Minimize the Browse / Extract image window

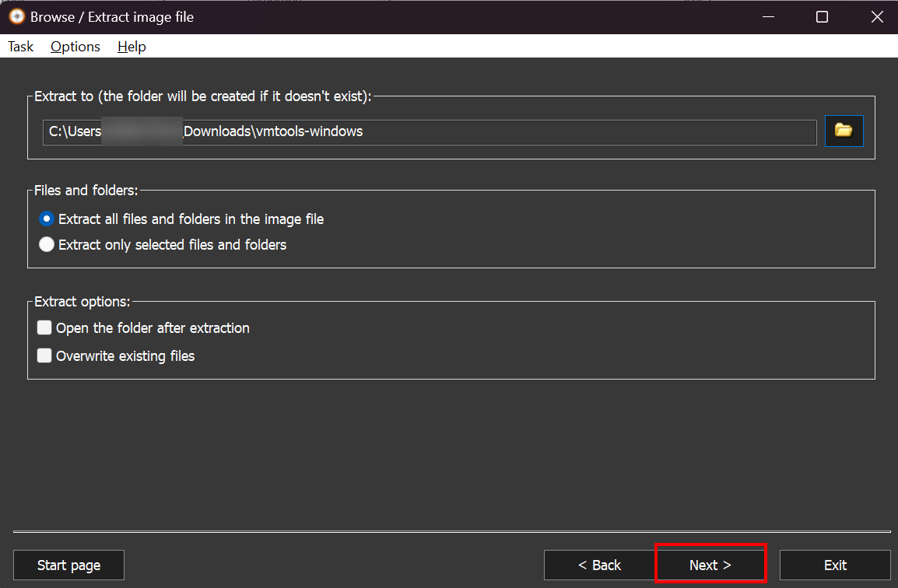click(766, 17)
